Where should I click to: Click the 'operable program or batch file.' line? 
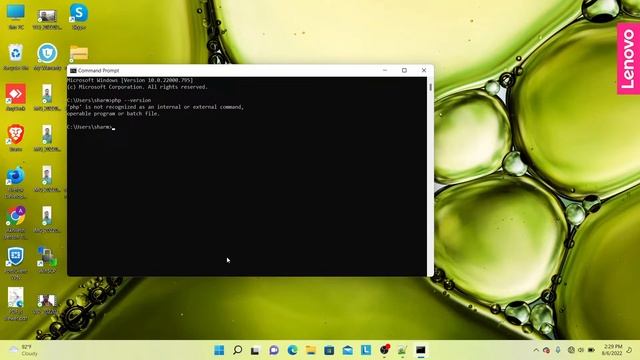(113, 113)
